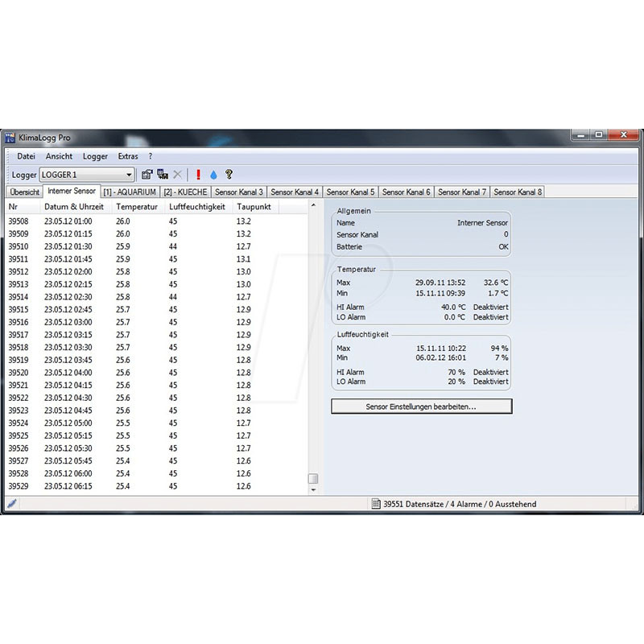Switch to the Sensor Kanal 5 tab
The width and height of the screenshot is (644, 644).
coord(350,192)
